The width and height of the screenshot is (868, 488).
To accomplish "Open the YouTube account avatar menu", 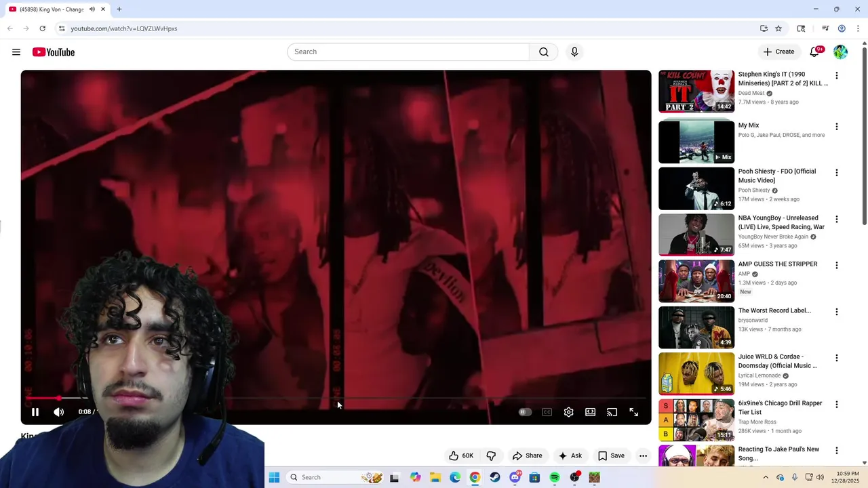I will click(840, 52).
